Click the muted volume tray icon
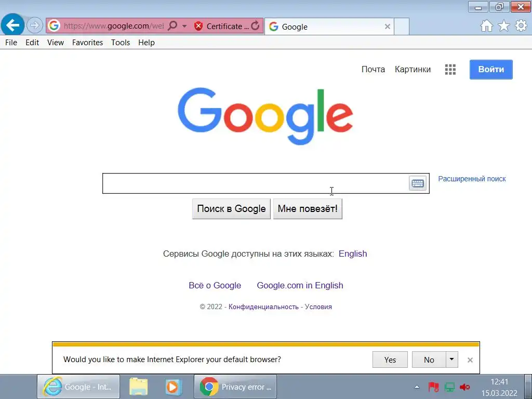The width and height of the screenshot is (532, 399). 465,387
